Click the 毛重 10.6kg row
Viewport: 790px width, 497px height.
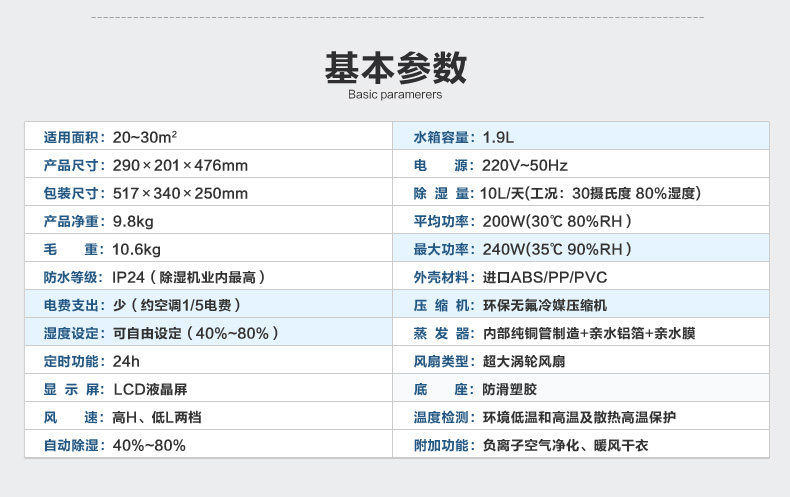[x=208, y=249]
